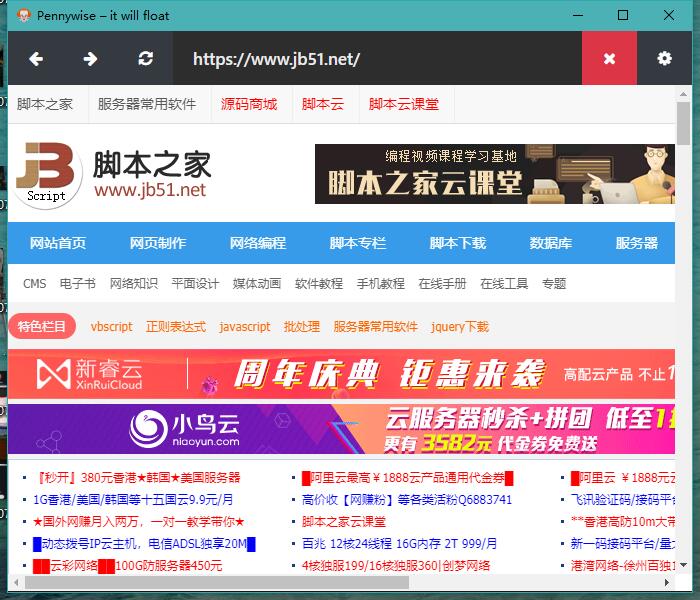Open the 媒体动画 link
Viewport: 700px width, 600px height.
coord(257,284)
